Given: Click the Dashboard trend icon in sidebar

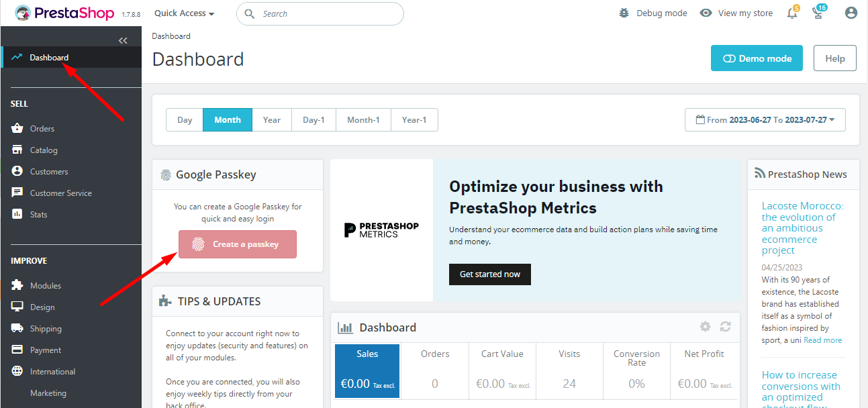Looking at the screenshot, I should click(x=17, y=57).
